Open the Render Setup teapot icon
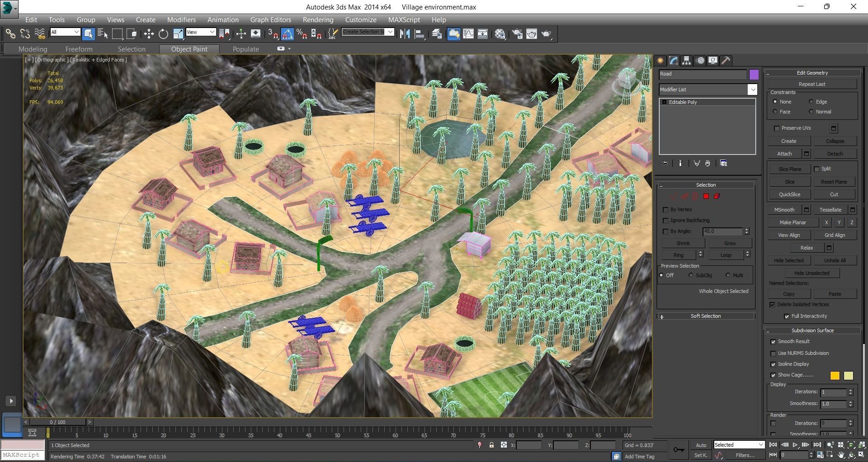Viewport: 868px width, 462px height. click(517, 34)
